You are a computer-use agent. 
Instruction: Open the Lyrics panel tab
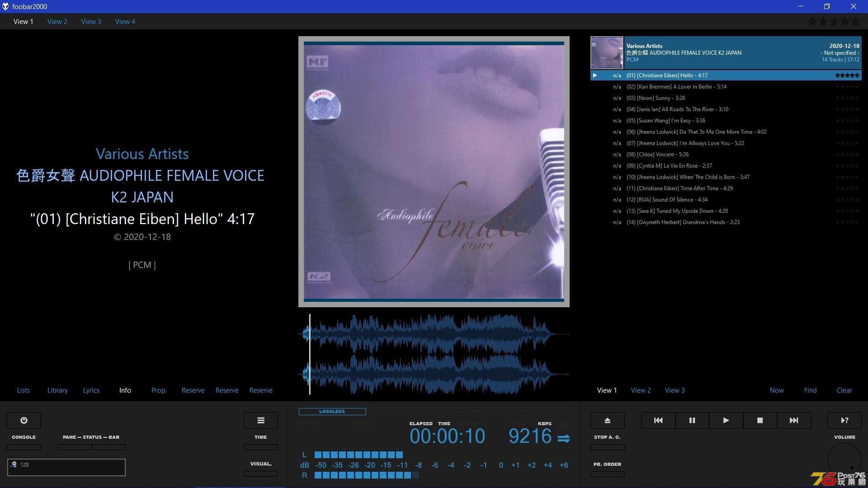coord(91,390)
